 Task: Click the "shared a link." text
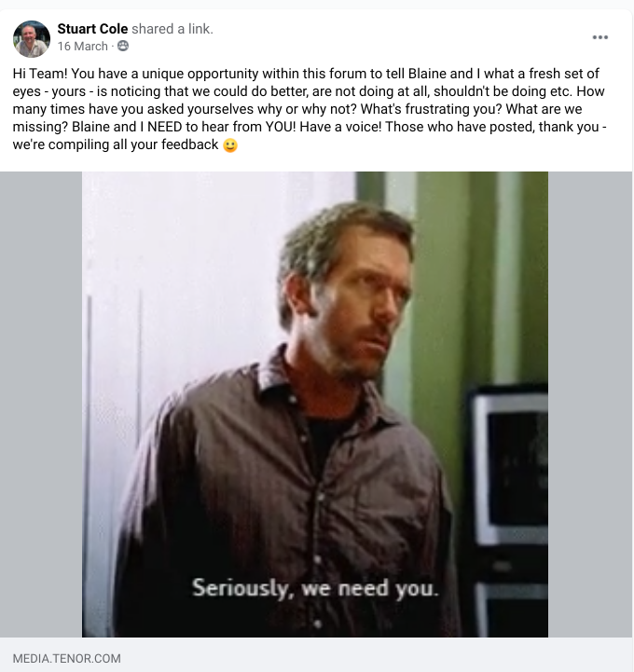click(172, 29)
